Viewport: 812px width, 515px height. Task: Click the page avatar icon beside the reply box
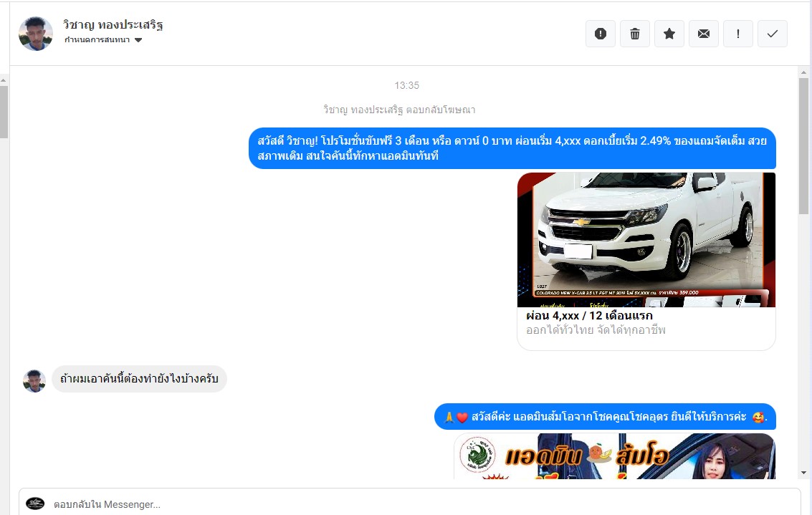point(35,504)
